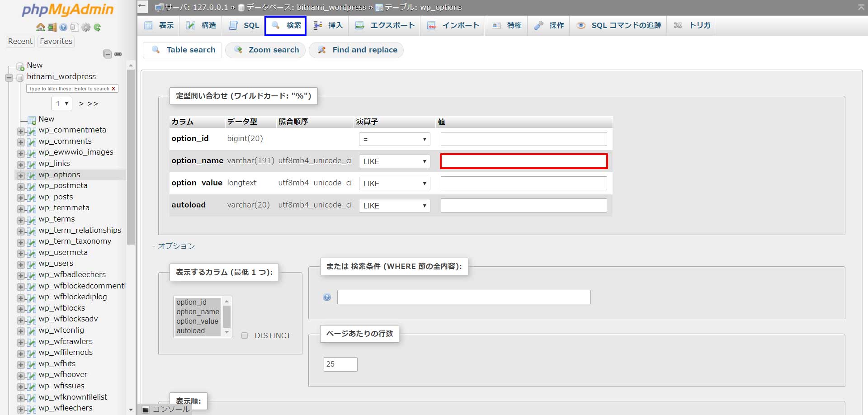Click the wp_links table icon

(x=32, y=165)
